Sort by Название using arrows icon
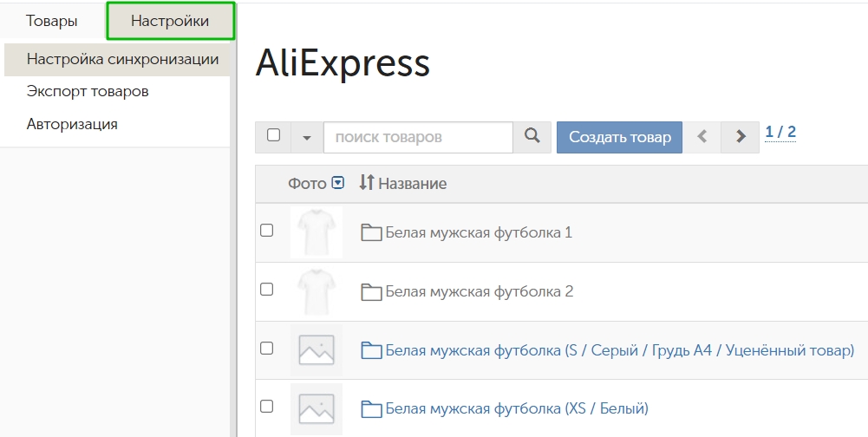Screen dimensions: 868x437 [x=367, y=182]
